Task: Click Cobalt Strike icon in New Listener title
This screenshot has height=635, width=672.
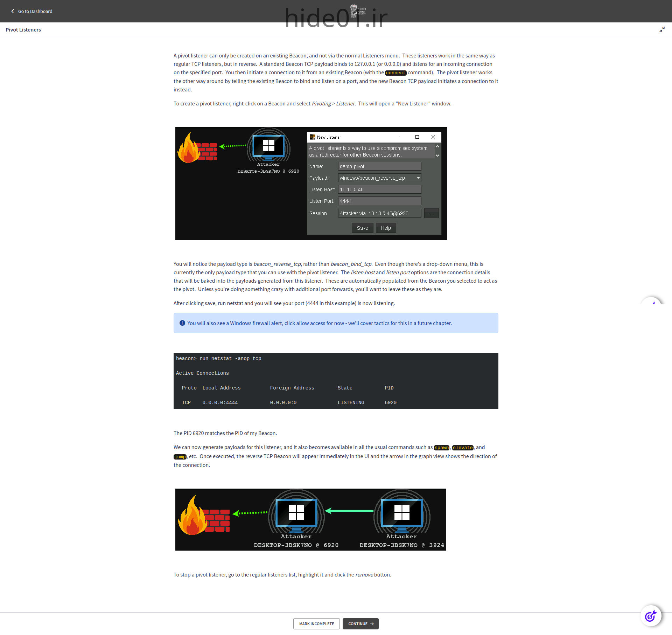Action: pos(313,137)
